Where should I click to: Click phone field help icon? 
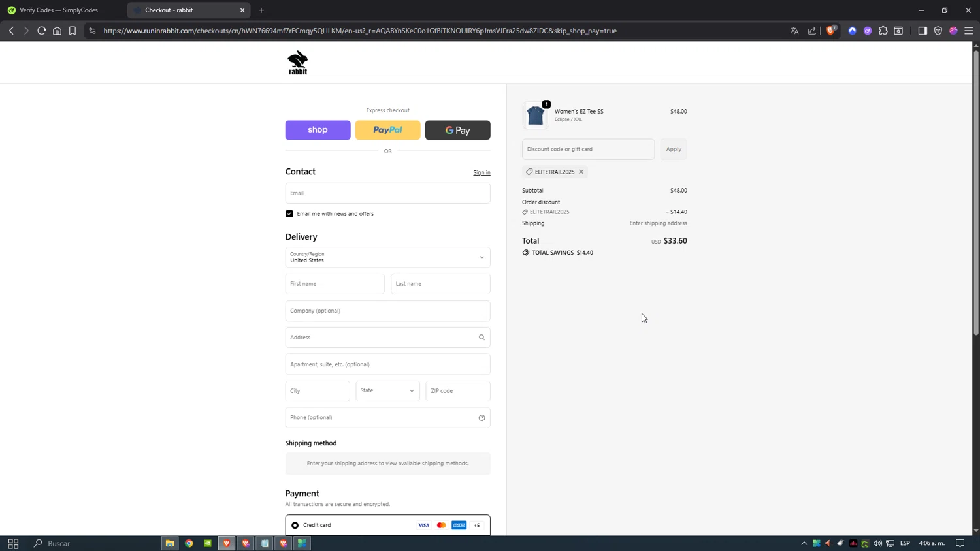coord(482,418)
